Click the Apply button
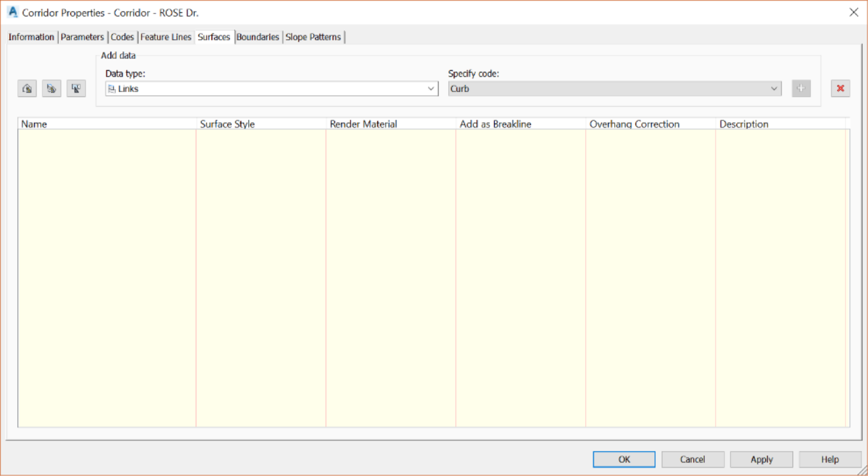Viewport: 868px width, 476px height. (x=761, y=459)
